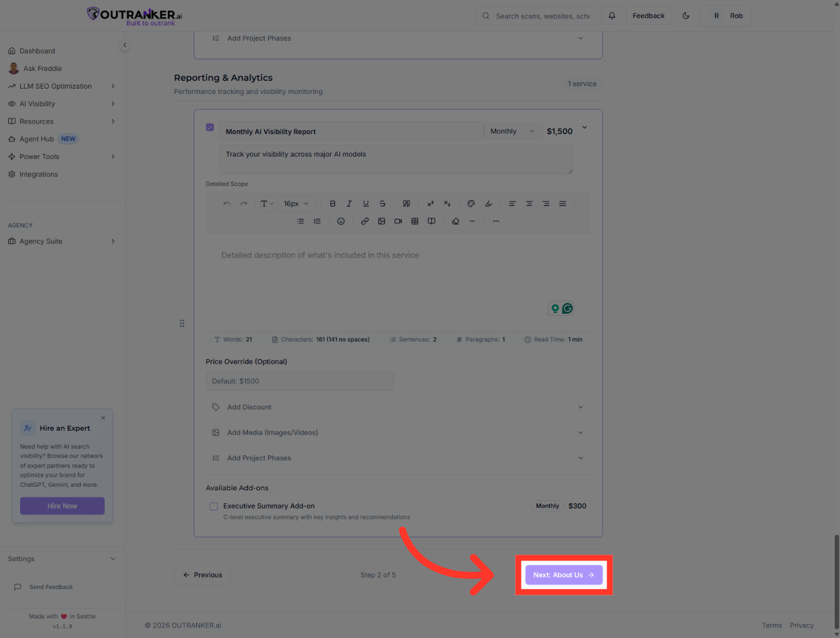
Task: Show more editor toolbar options
Action: coord(496,222)
